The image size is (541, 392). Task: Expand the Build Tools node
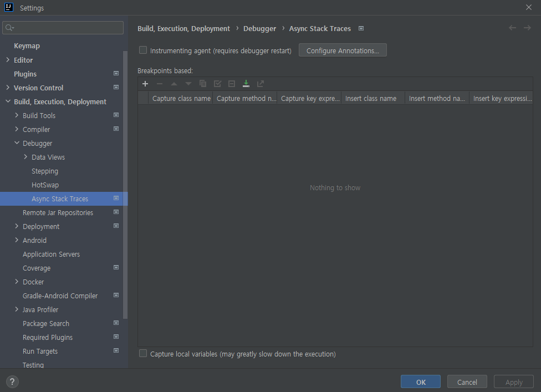click(x=17, y=115)
